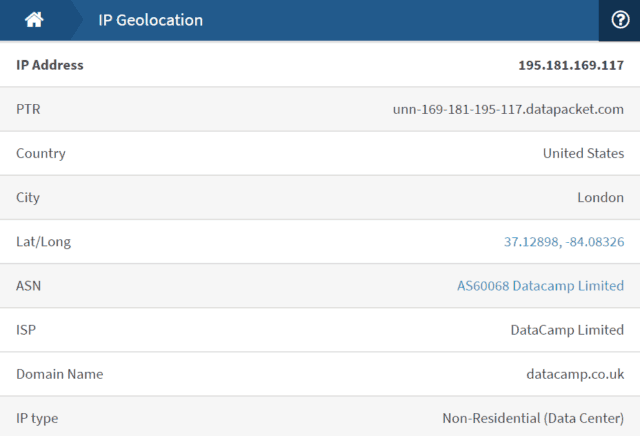The image size is (640, 436).
Task: Go to the home page icon
Action: 34,20
